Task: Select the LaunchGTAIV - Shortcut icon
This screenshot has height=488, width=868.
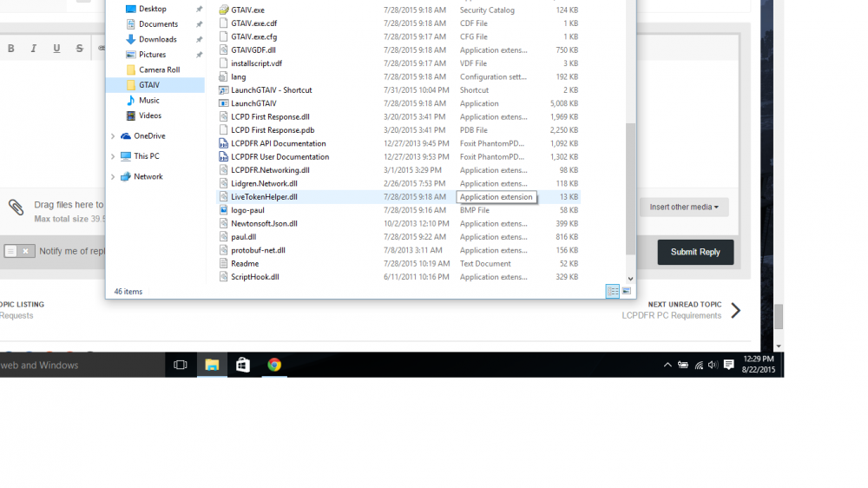Action: point(224,90)
